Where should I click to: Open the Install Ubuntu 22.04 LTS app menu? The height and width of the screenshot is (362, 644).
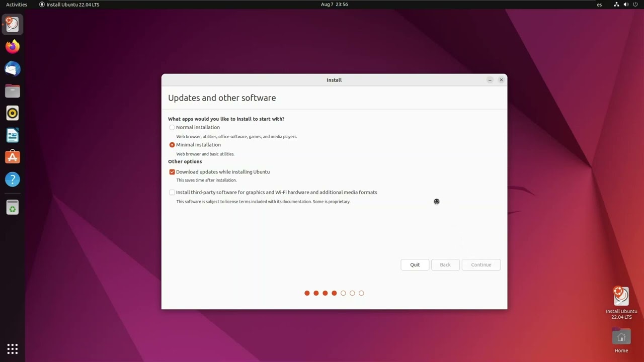[69, 5]
